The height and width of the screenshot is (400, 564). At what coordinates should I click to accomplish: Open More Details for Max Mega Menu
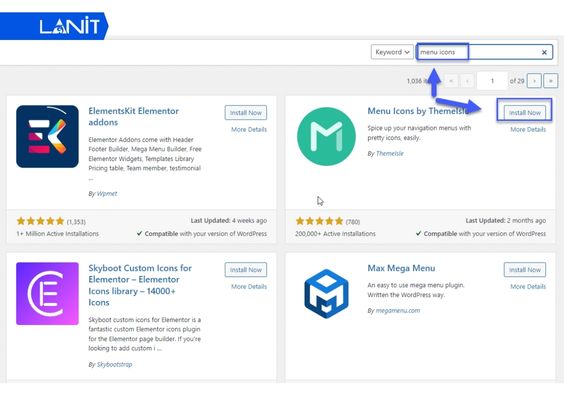click(528, 287)
